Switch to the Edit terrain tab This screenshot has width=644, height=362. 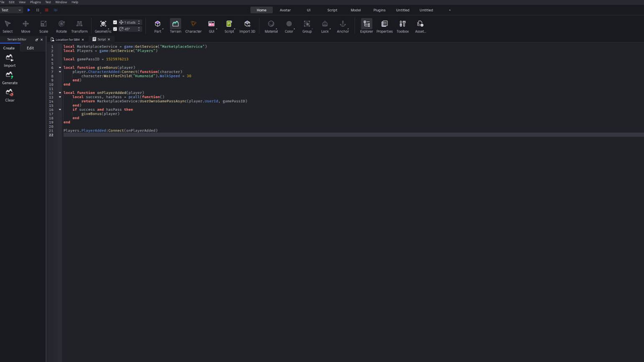[x=30, y=48]
